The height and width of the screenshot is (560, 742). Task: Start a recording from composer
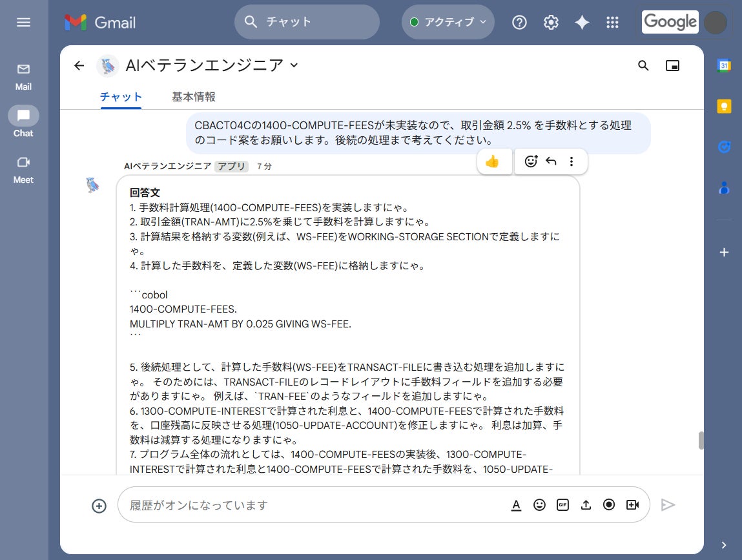[609, 505]
